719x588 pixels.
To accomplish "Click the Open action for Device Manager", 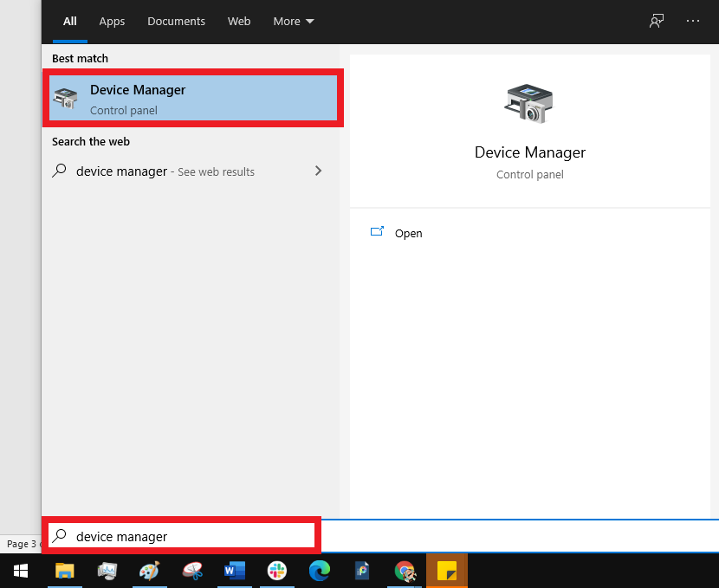I will click(x=408, y=233).
